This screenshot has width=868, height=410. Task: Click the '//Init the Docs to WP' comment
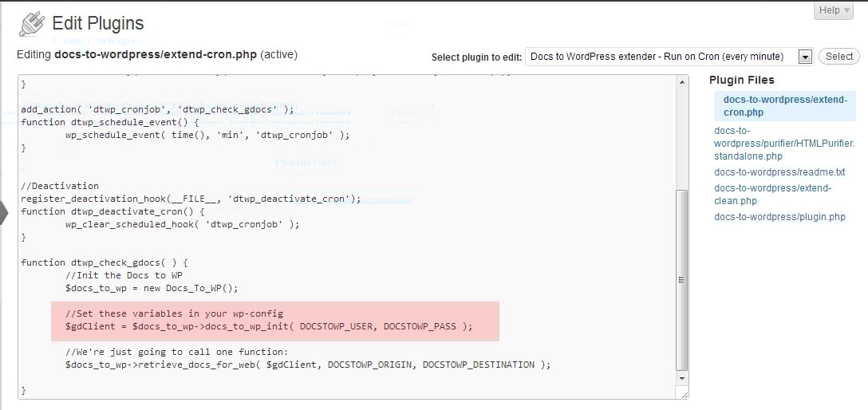pos(124,275)
